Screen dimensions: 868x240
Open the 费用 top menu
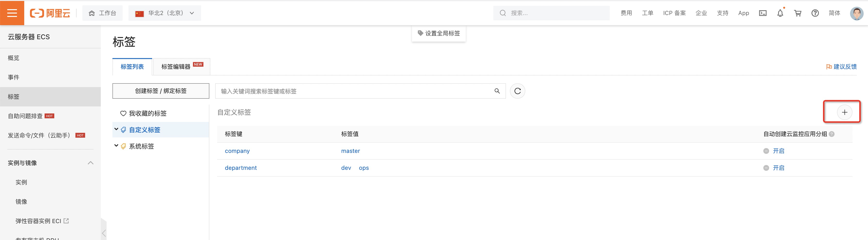click(626, 13)
